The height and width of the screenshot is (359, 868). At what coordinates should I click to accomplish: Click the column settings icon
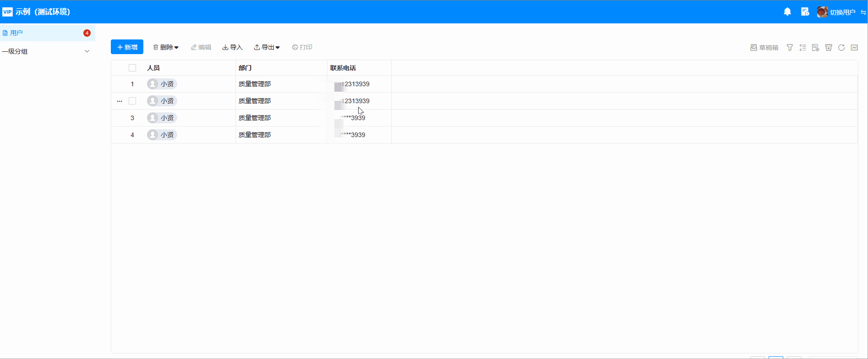(815, 48)
